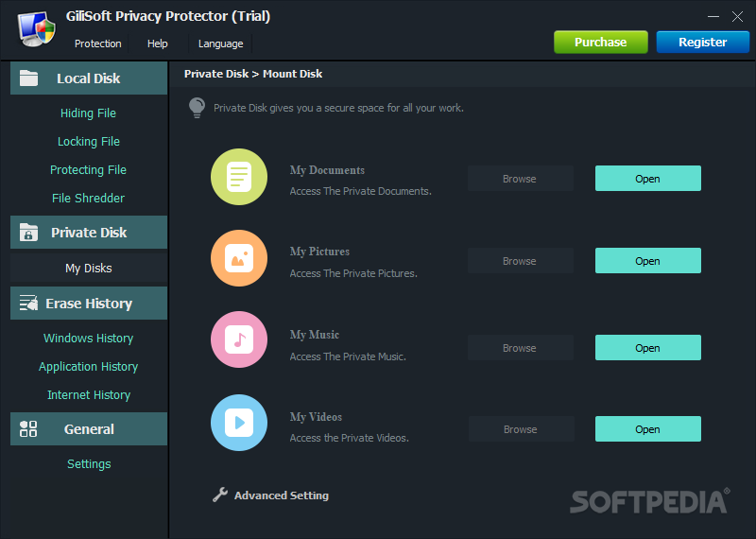Browse for My Videos location
Screen dimensions: 756x539
tap(522, 429)
